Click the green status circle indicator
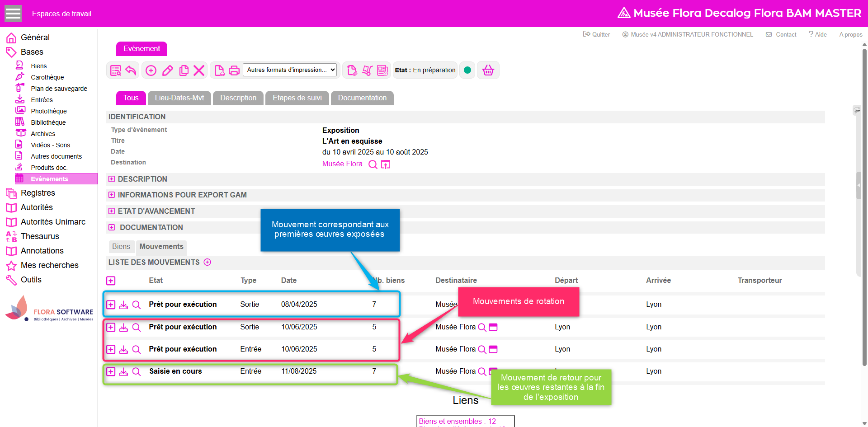Screen dimensions: 868x427 (467, 70)
